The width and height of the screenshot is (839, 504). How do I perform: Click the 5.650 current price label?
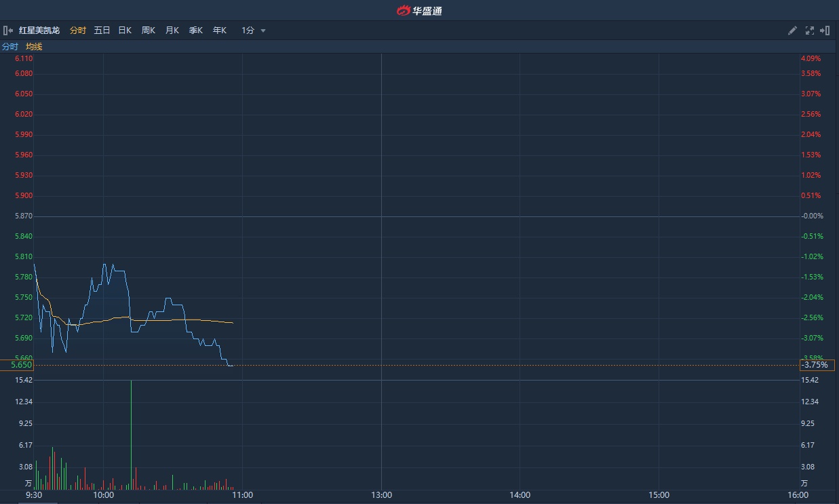click(17, 365)
